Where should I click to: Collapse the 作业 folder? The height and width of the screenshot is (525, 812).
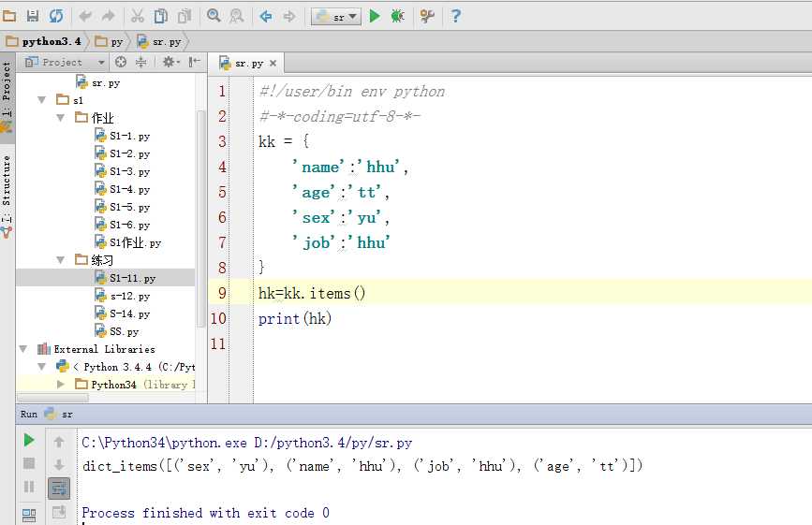click(x=61, y=118)
